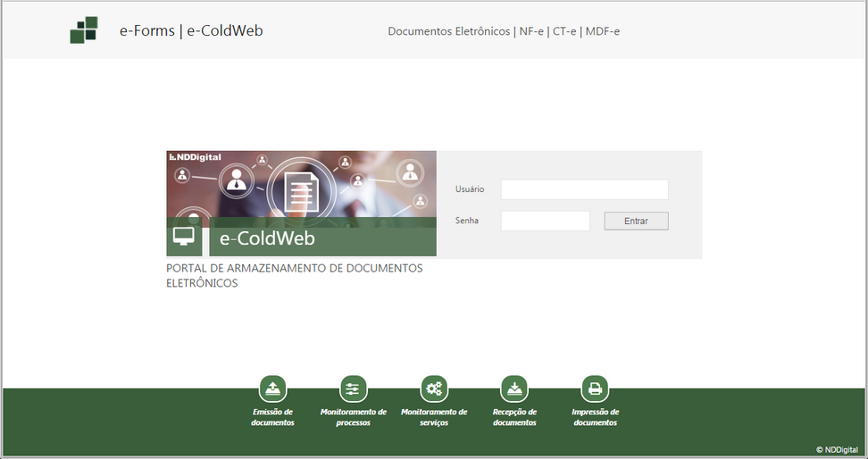
Task: Click the Entrar button
Action: [x=636, y=221]
